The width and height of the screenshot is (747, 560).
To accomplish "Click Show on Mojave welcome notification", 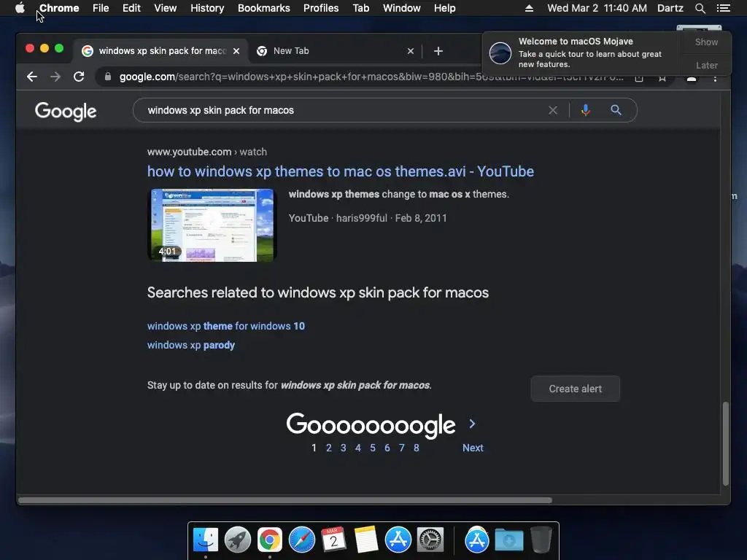I will [x=706, y=42].
